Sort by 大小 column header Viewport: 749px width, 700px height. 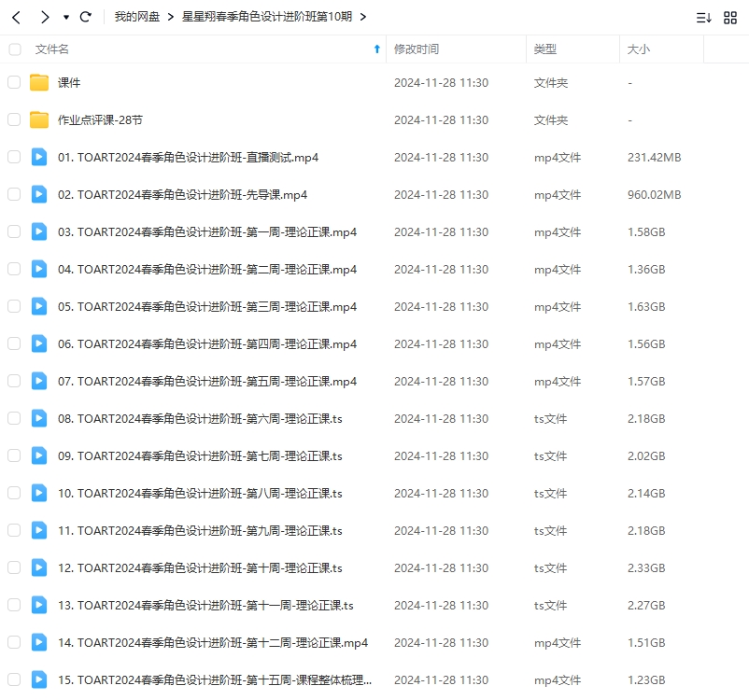[x=639, y=49]
